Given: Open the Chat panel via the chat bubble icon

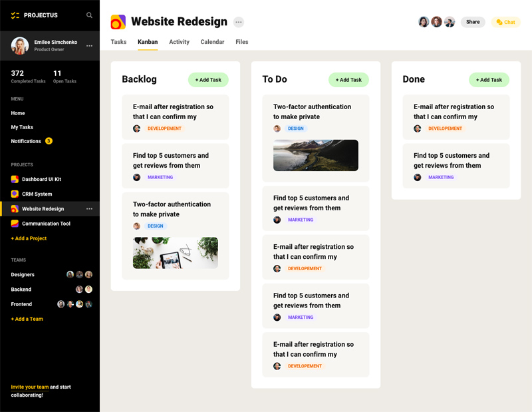Looking at the screenshot, I should coord(505,22).
